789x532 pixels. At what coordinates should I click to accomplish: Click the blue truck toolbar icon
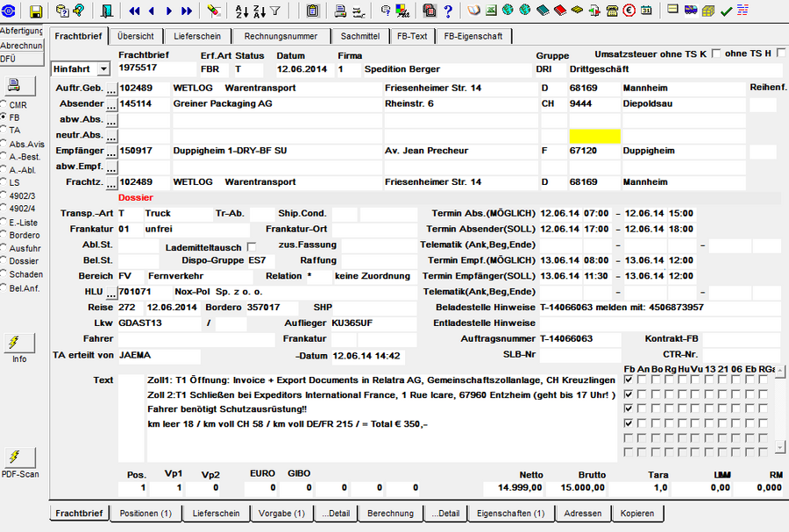coord(691,10)
